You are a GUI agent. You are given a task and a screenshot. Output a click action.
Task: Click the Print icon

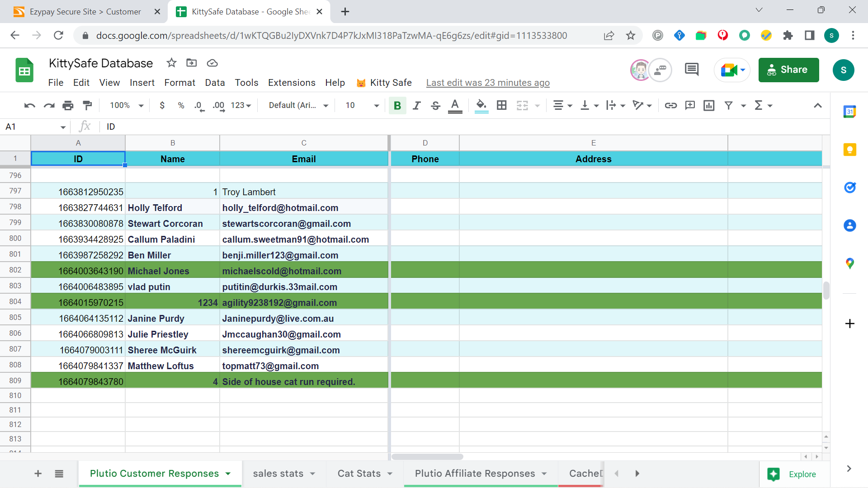68,105
